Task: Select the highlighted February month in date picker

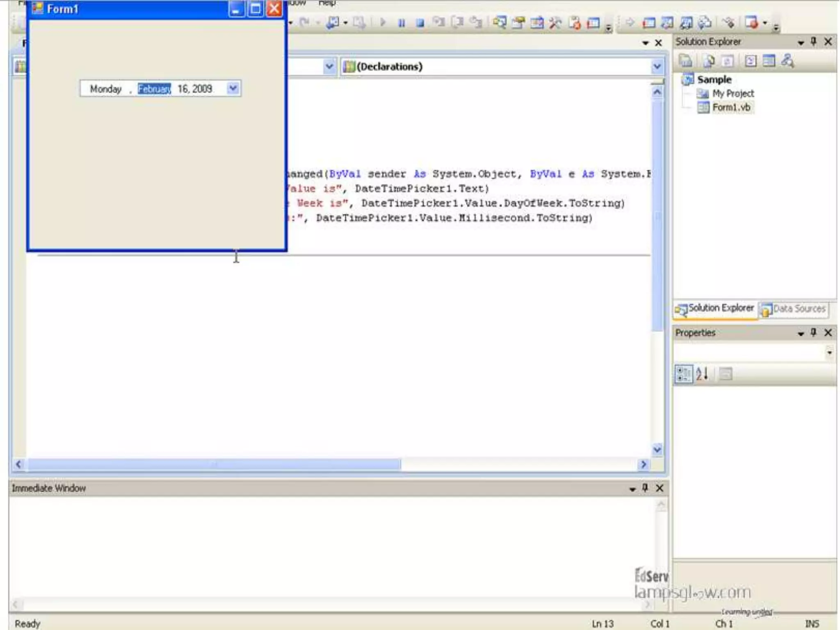Action: 154,89
